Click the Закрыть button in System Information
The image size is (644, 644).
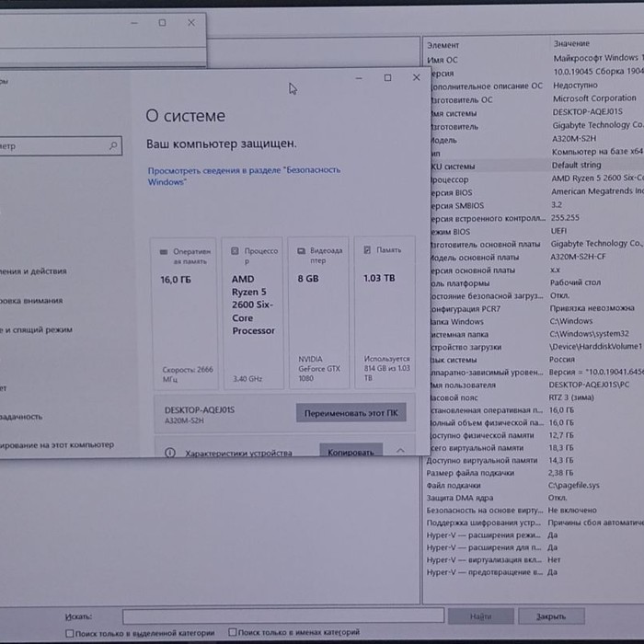click(x=551, y=616)
